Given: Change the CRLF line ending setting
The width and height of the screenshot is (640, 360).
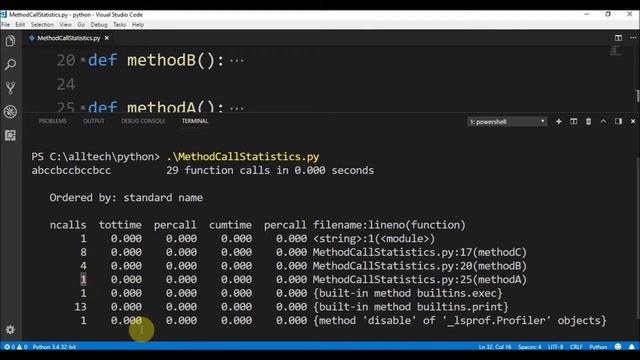Looking at the screenshot, I should pos(576,347).
